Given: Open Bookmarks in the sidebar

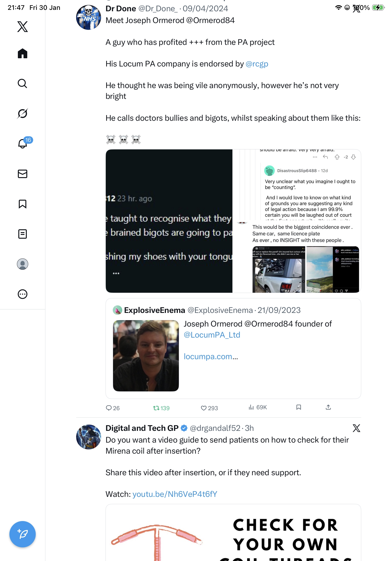Looking at the screenshot, I should coord(23,204).
